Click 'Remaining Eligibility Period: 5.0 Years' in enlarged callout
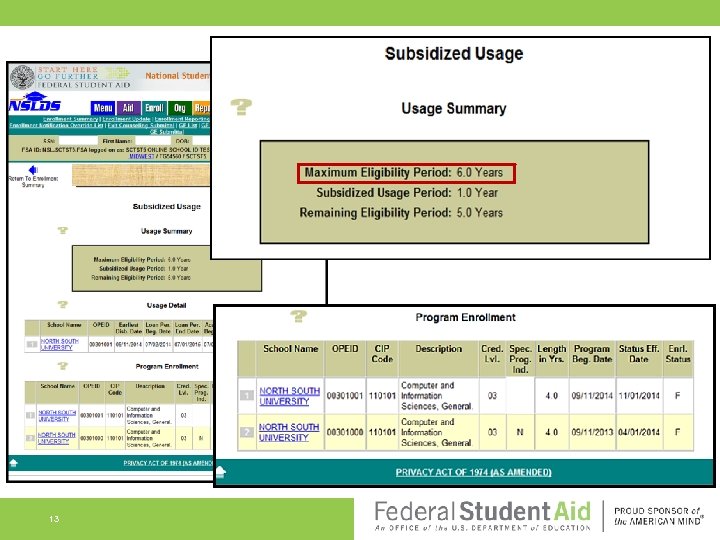The height and width of the screenshot is (540, 720). tap(401, 213)
